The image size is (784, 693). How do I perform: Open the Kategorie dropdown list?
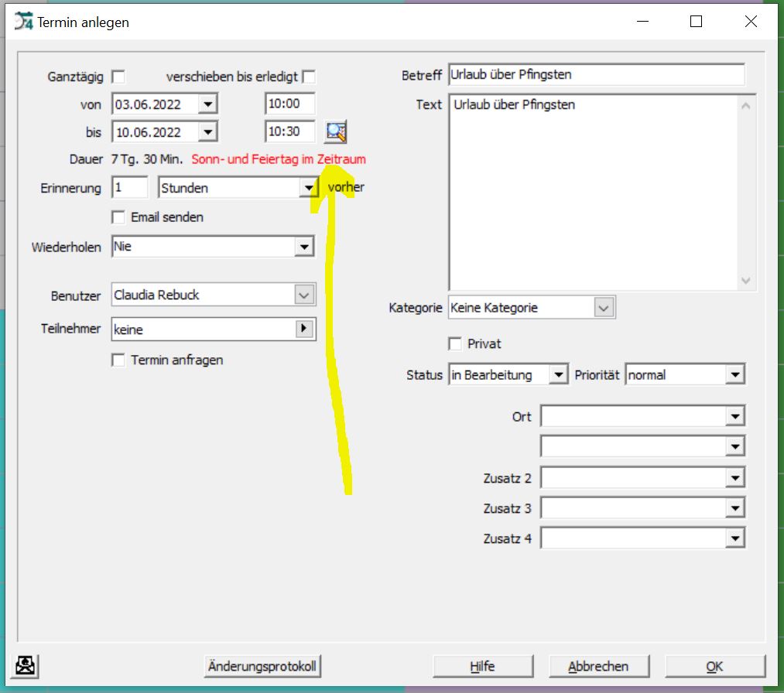(x=604, y=308)
